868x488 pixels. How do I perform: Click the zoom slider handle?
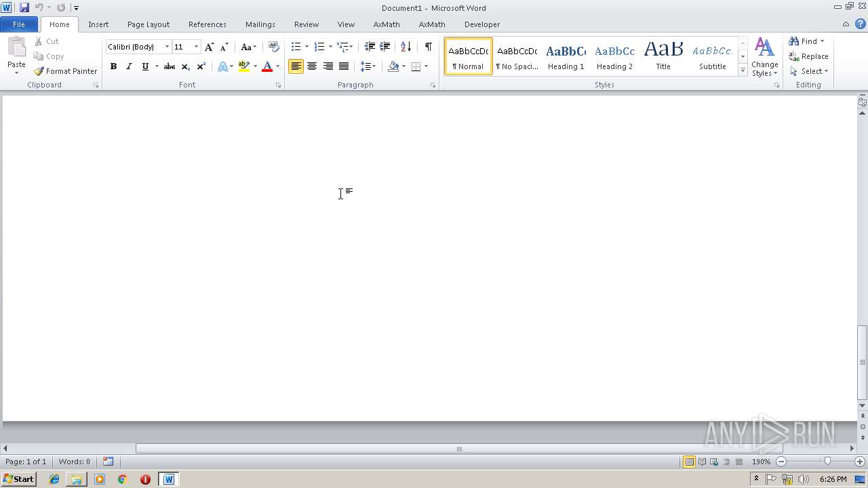[827, 462]
